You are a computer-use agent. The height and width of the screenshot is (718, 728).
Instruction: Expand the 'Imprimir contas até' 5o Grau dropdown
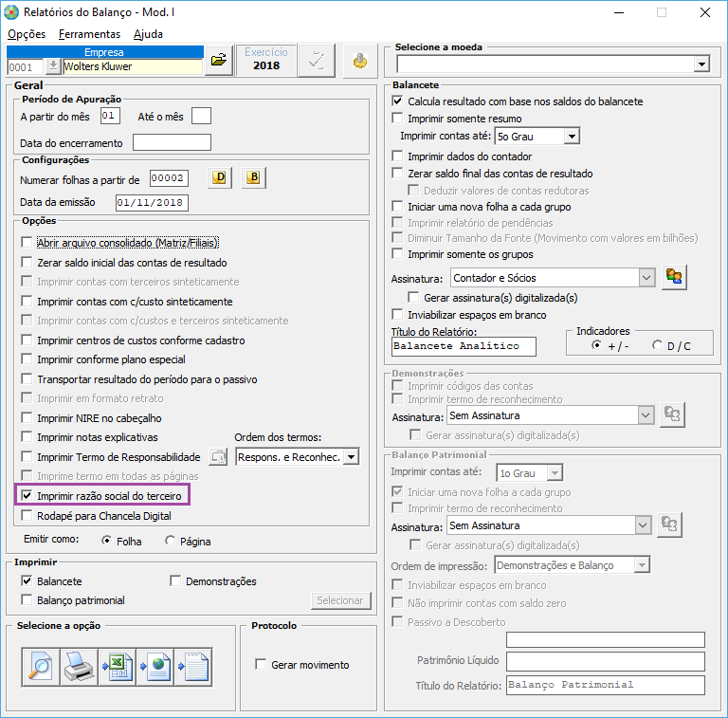pyautogui.click(x=570, y=137)
